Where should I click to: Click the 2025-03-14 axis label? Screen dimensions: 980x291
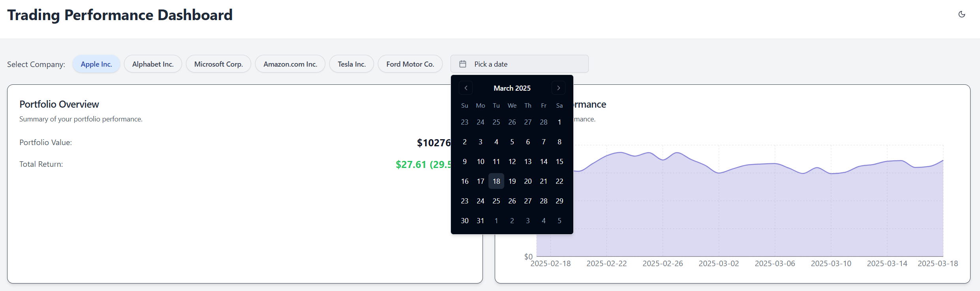click(x=887, y=263)
